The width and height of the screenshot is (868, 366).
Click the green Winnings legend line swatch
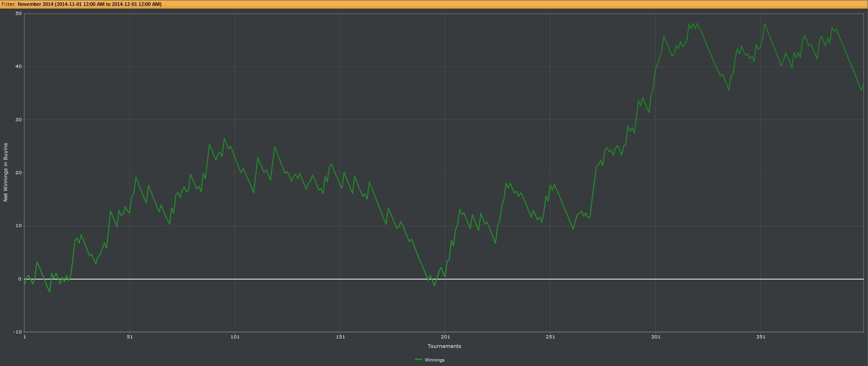coord(419,360)
